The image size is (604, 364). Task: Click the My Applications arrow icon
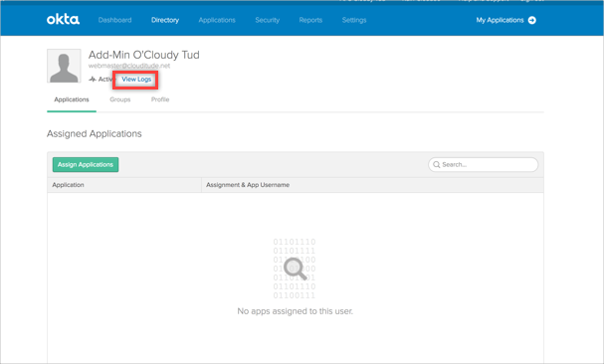pyautogui.click(x=532, y=20)
